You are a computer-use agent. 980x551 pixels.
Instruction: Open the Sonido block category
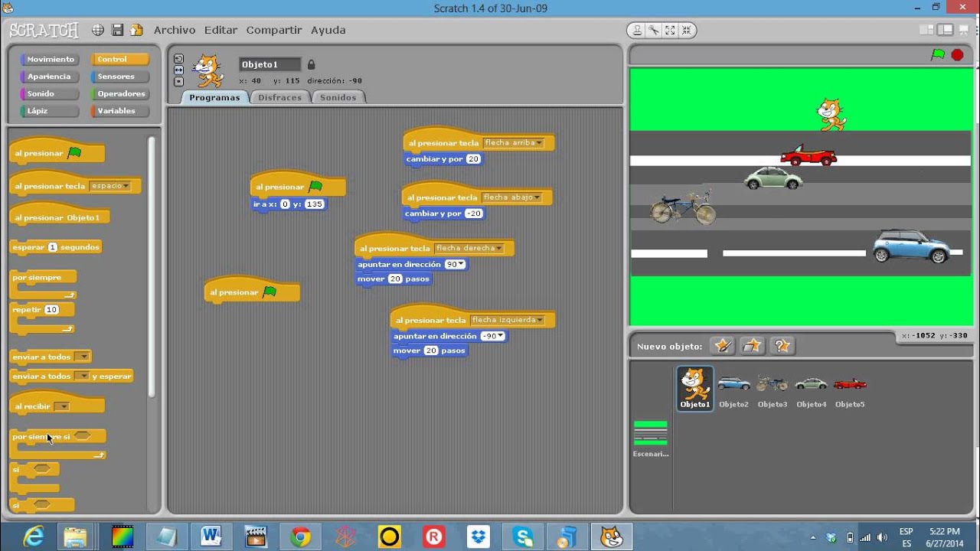(50, 94)
